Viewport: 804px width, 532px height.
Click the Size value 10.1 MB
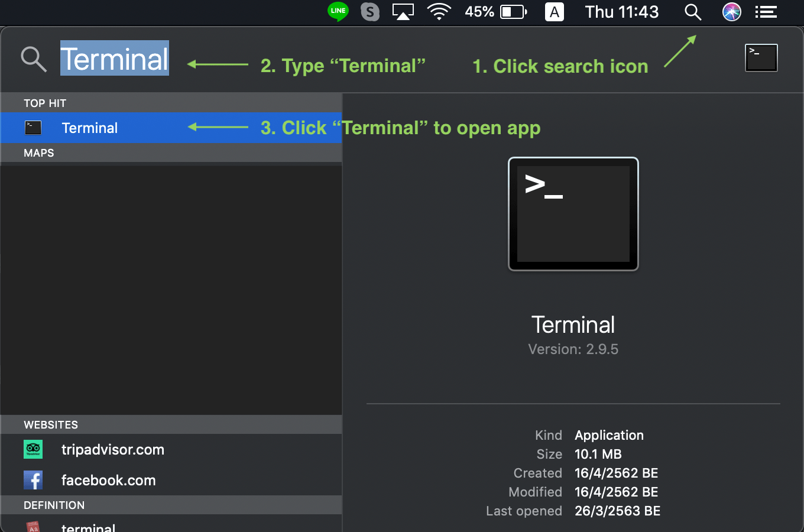[598, 454]
